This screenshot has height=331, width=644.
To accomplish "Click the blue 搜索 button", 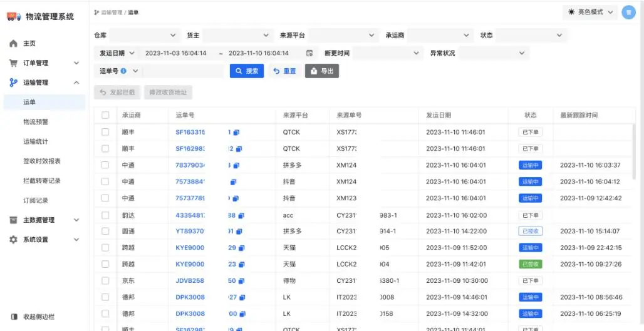I will pos(247,71).
